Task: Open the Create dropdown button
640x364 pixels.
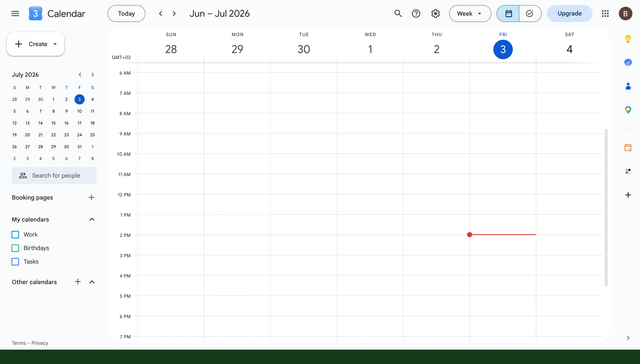Action: coord(36,44)
